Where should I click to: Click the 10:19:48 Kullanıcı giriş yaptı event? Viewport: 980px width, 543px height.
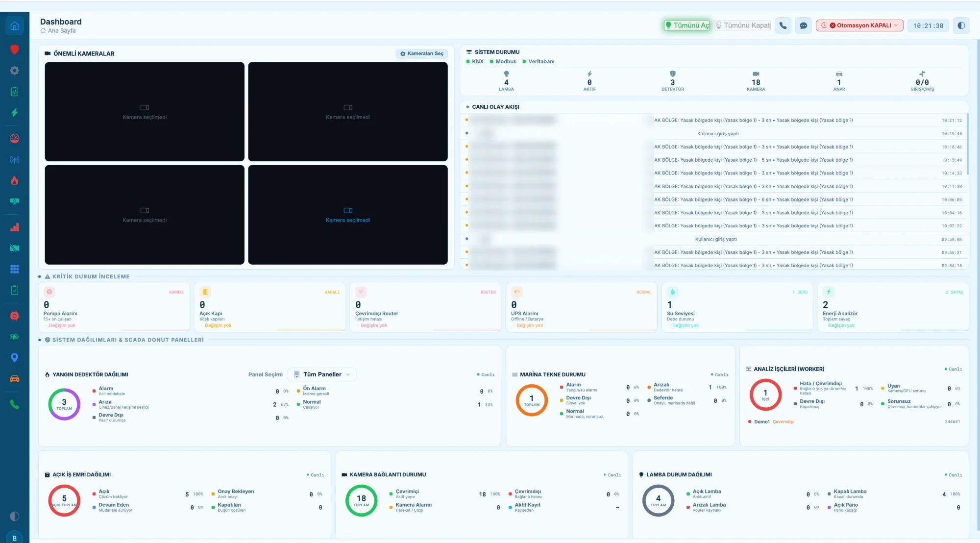click(x=714, y=134)
